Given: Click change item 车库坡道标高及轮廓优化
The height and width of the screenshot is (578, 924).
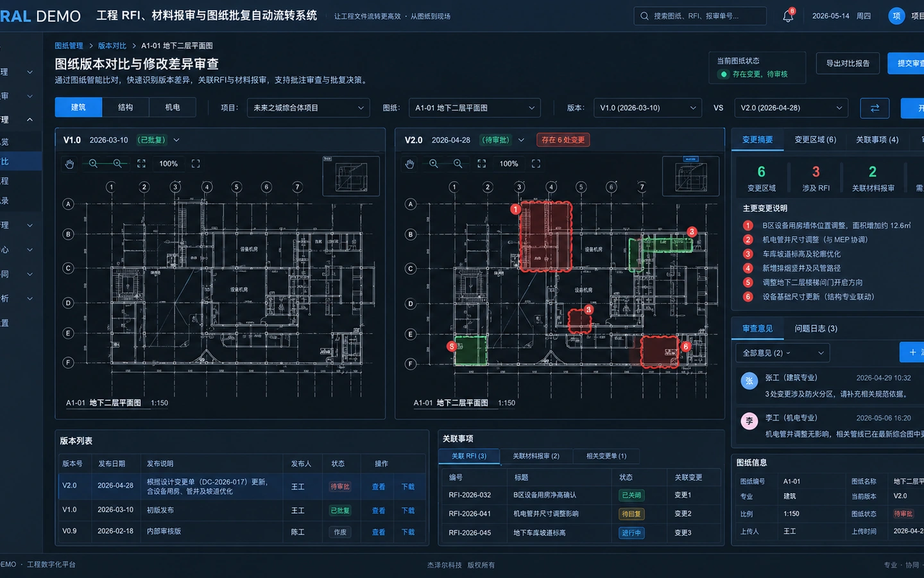Looking at the screenshot, I should click(801, 254).
